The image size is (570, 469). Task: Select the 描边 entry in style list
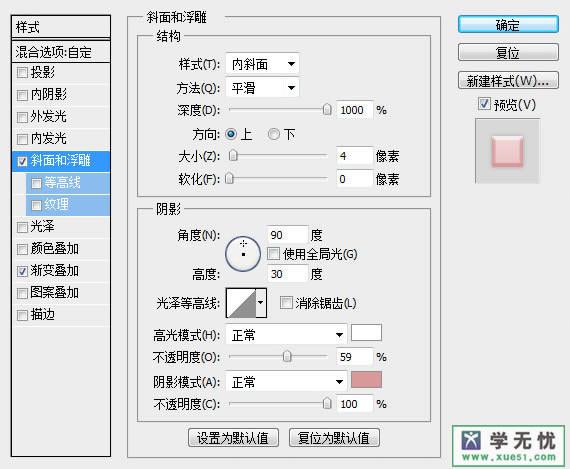click(x=43, y=315)
